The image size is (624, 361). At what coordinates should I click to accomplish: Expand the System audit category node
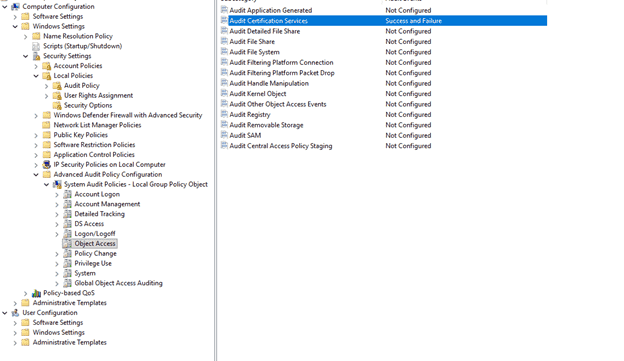pyautogui.click(x=57, y=273)
